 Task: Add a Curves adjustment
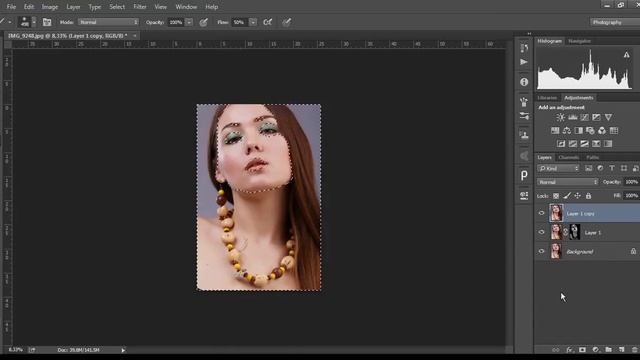pos(584,118)
